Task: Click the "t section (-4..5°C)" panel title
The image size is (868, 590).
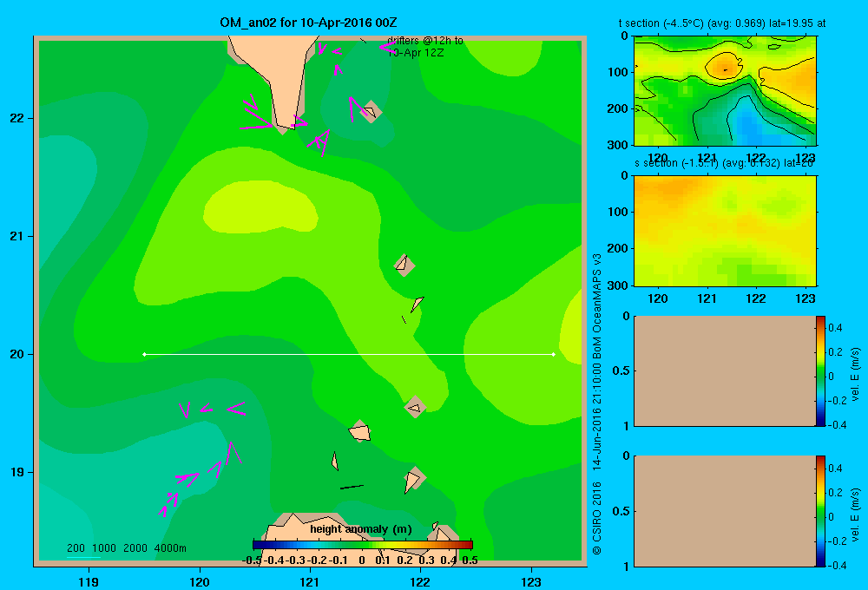Action: (722, 23)
